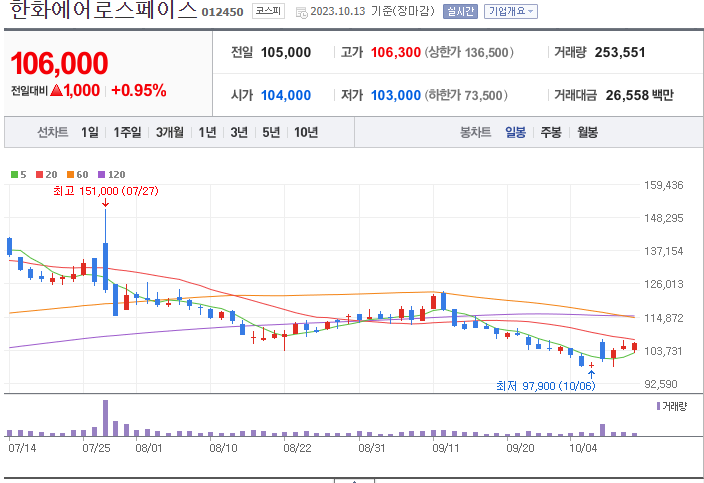This screenshot has width=704, height=483.
Task: Click the 시가 value 104,000
Action: coord(286,95)
